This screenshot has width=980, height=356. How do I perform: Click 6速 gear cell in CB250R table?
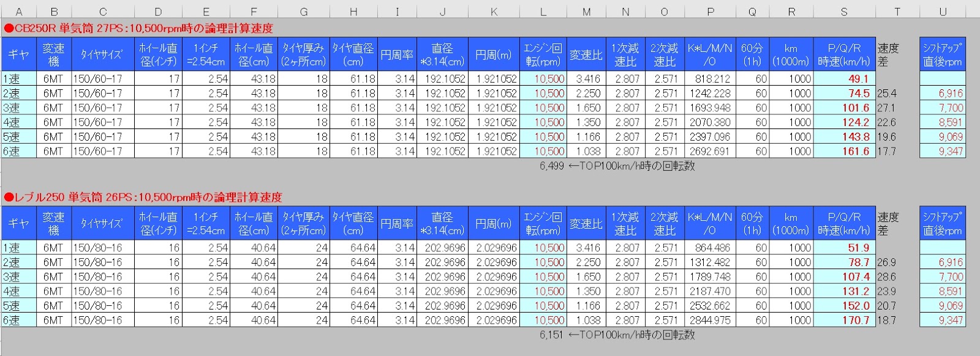click(x=18, y=151)
